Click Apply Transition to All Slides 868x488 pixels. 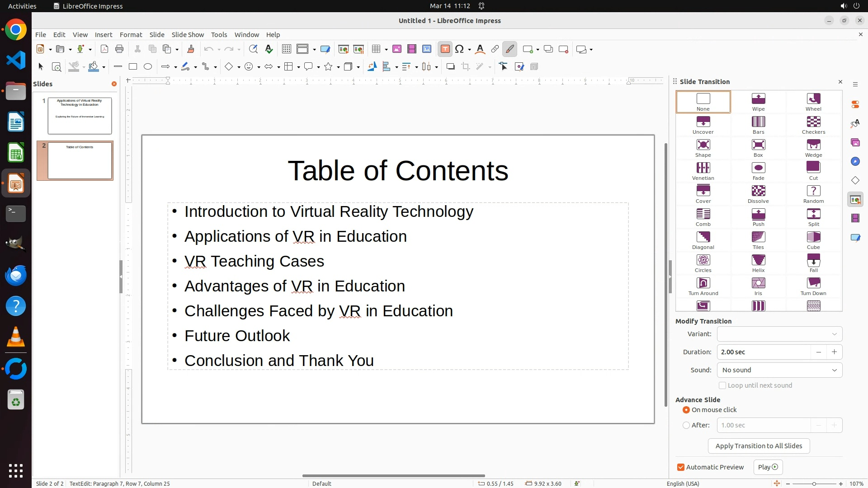pyautogui.click(x=759, y=446)
